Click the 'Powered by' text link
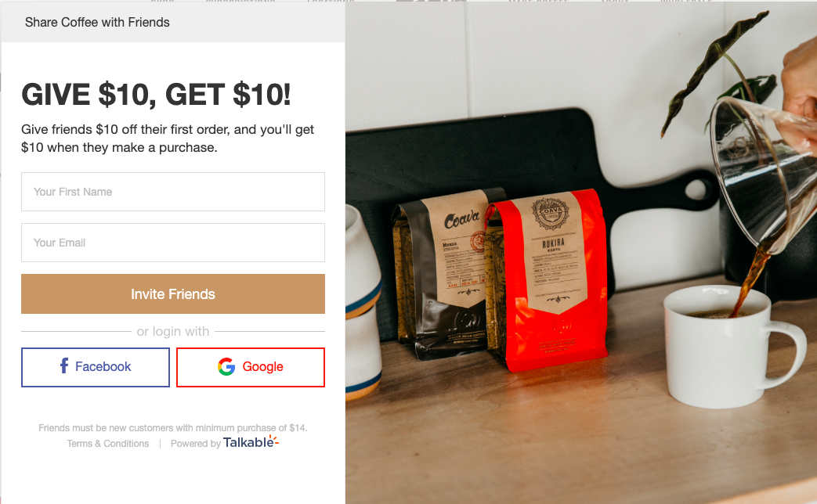The width and height of the screenshot is (817, 504). pos(195,444)
